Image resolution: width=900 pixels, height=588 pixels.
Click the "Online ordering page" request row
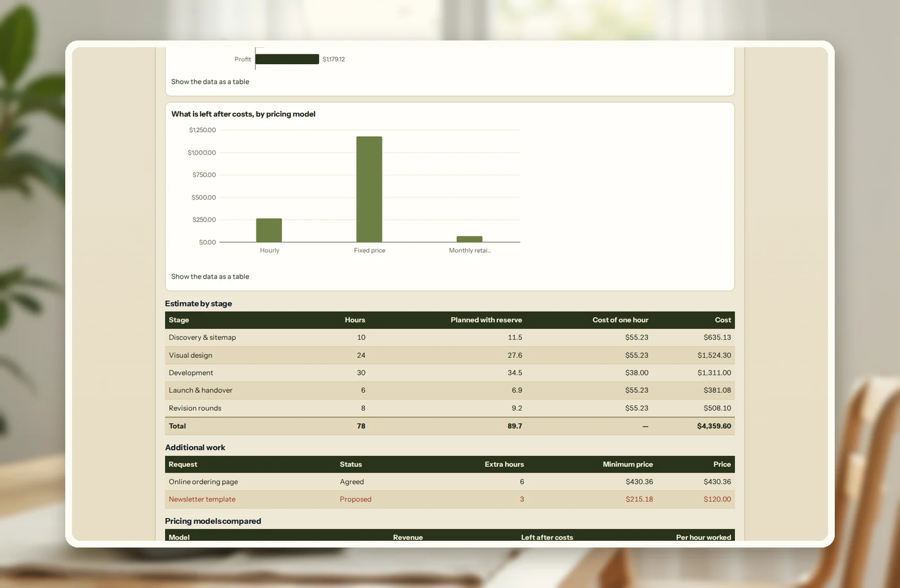pos(449,482)
